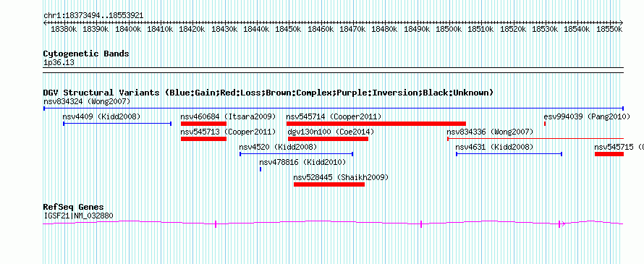Click the blue gain bar under nsv4520
This screenshot has height=264, width=644.
click(297, 154)
